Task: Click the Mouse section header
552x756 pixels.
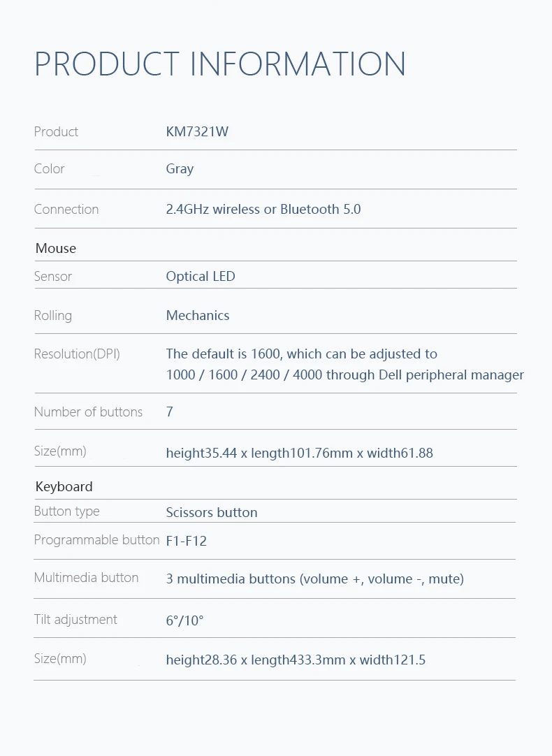Action: pyautogui.click(x=56, y=248)
